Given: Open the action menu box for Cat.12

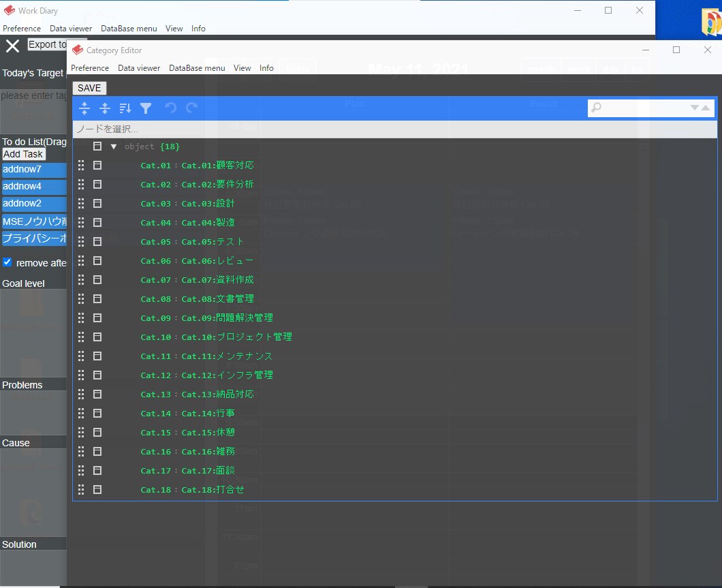Looking at the screenshot, I should [97, 375].
